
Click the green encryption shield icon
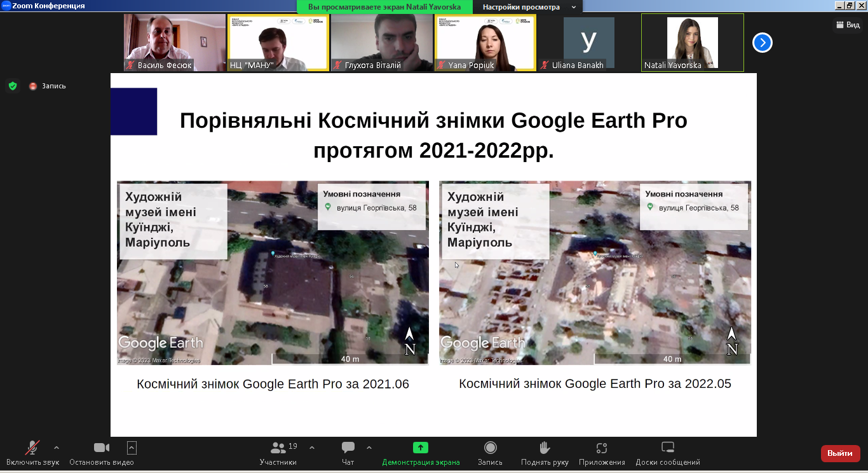coord(12,86)
